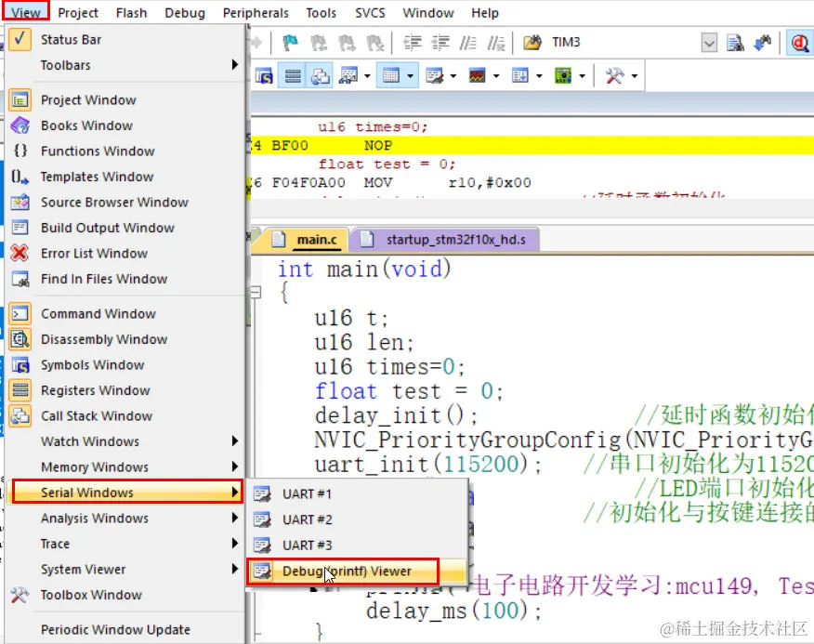Open the Peripherals menu
The image size is (814, 644).
(x=256, y=12)
